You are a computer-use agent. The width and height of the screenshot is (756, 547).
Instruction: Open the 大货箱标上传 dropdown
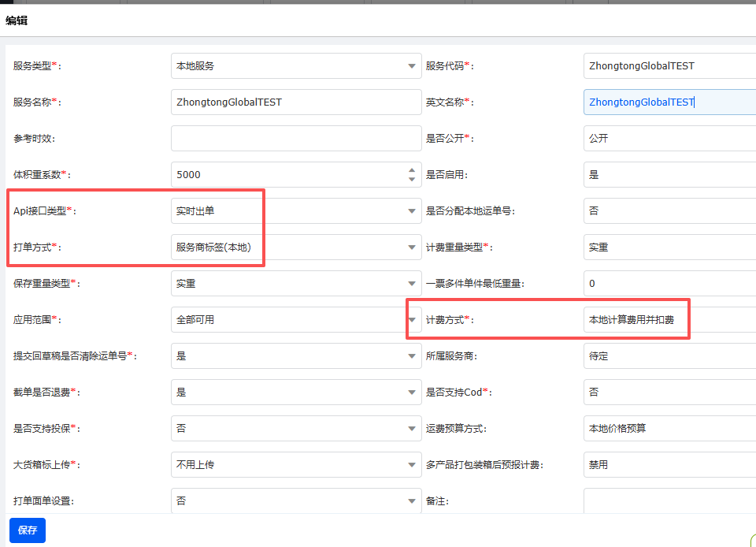coord(411,465)
